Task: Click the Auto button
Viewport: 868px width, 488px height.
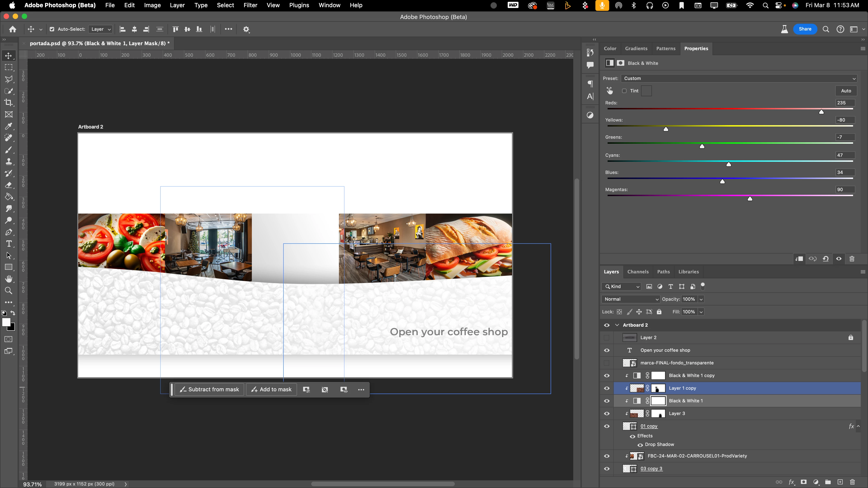Action: [x=846, y=91]
